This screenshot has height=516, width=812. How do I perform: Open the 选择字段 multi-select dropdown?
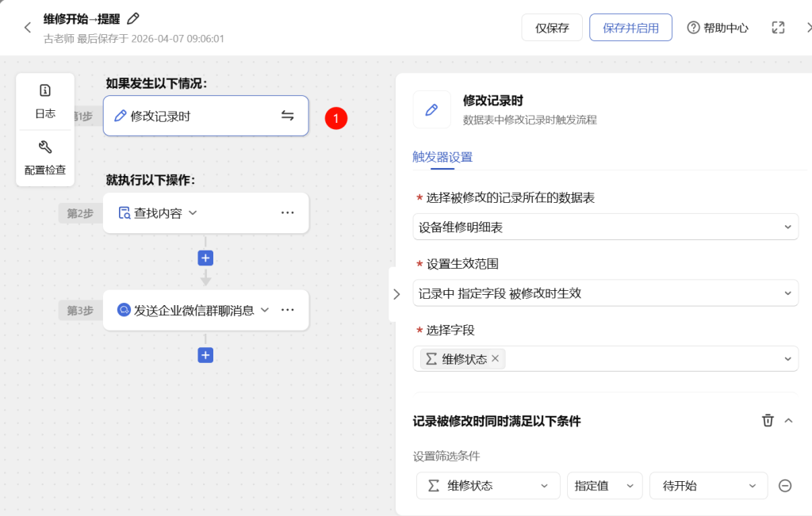pos(605,359)
